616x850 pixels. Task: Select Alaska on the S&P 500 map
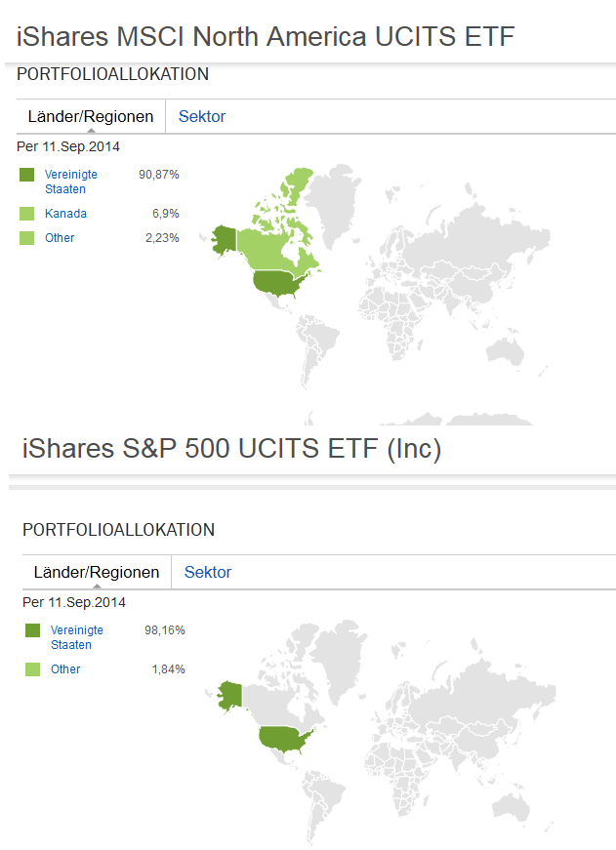click(x=230, y=694)
